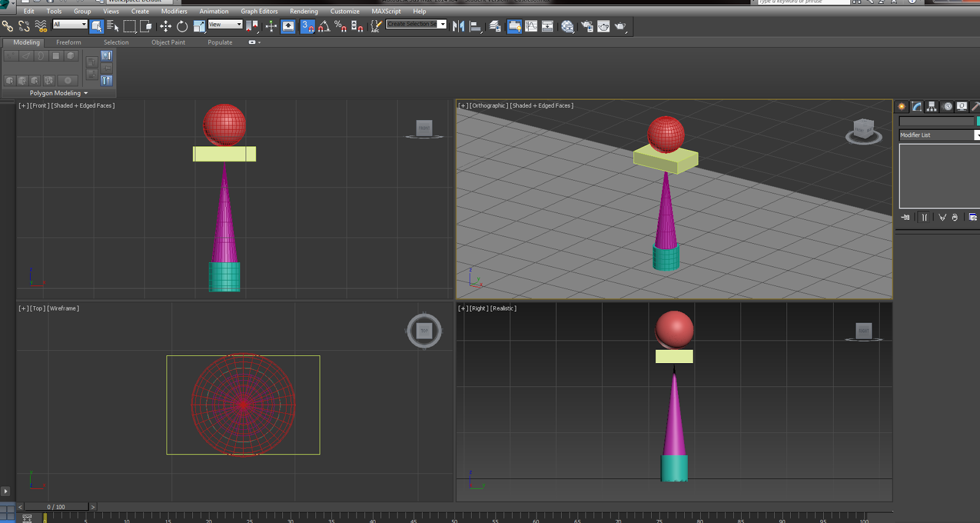
Task: Click the Select and Manipulate icon
Action: 271,26
